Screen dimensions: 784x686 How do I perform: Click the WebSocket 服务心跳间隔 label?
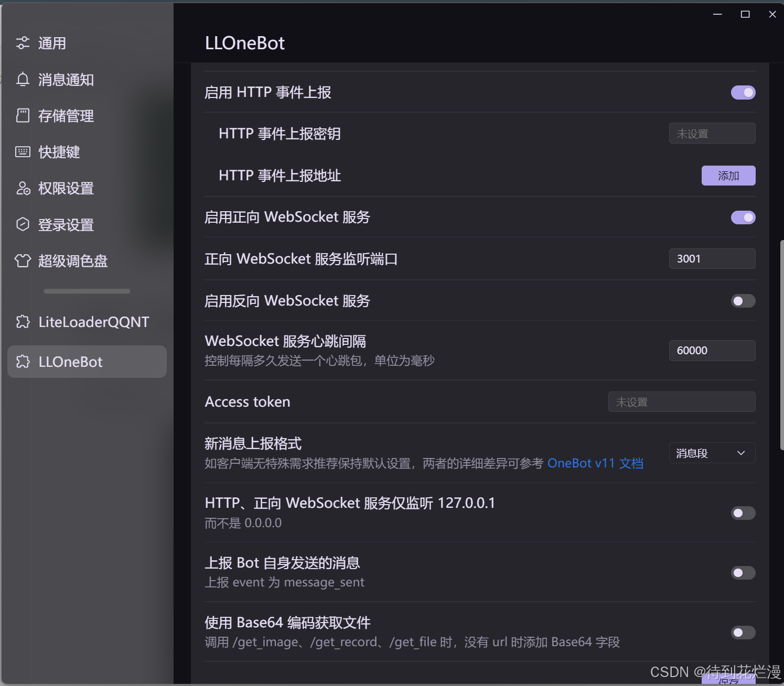tap(285, 341)
